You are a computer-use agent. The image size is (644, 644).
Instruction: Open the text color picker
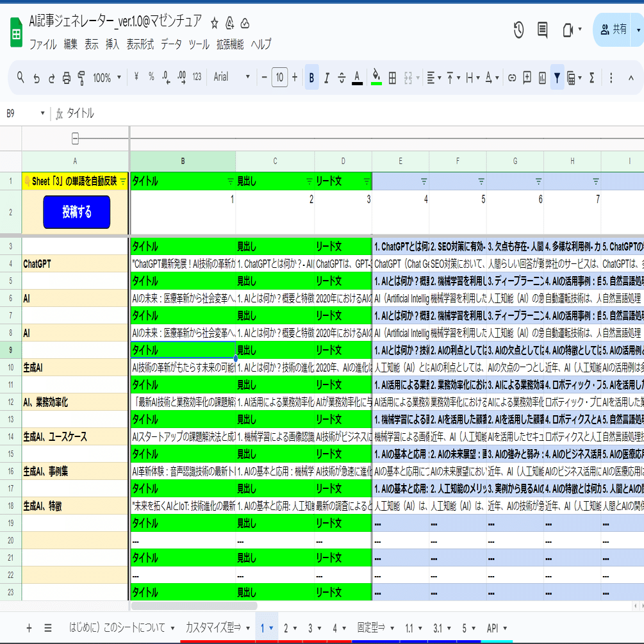[x=357, y=78]
